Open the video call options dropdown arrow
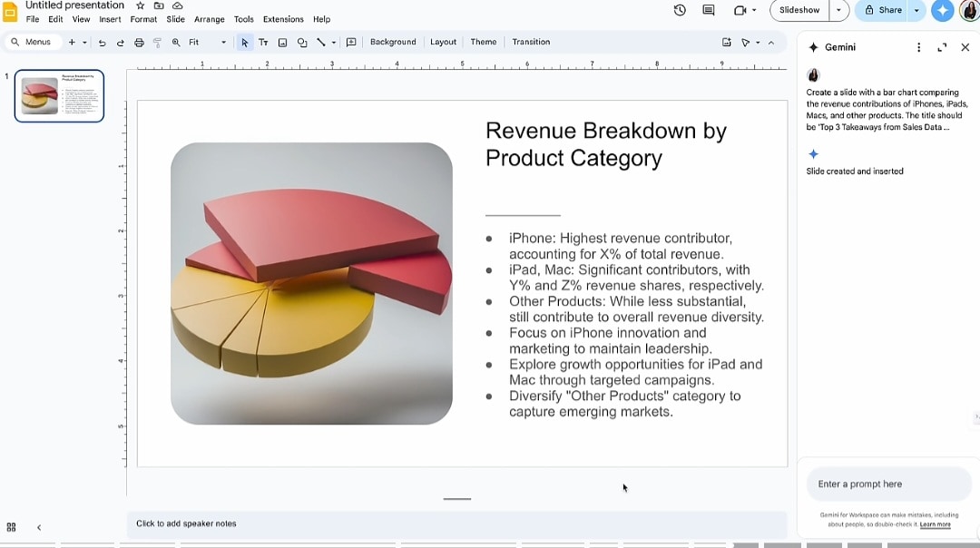 [x=754, y=10]
